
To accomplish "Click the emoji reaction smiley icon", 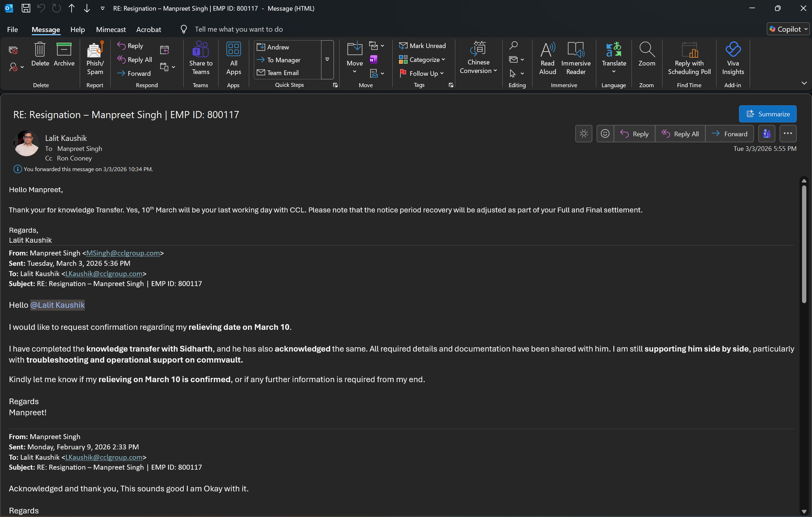I will click(x=605, y=134).
